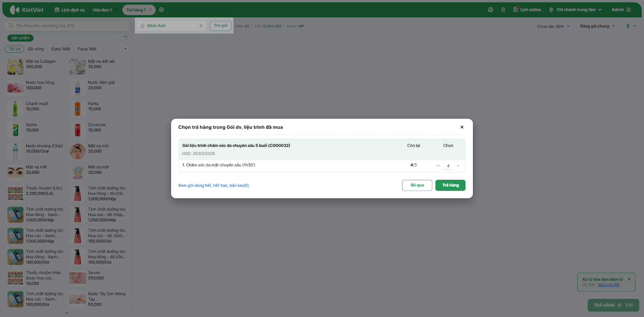Remove customer Minh Anh with X

click(201, 26)
